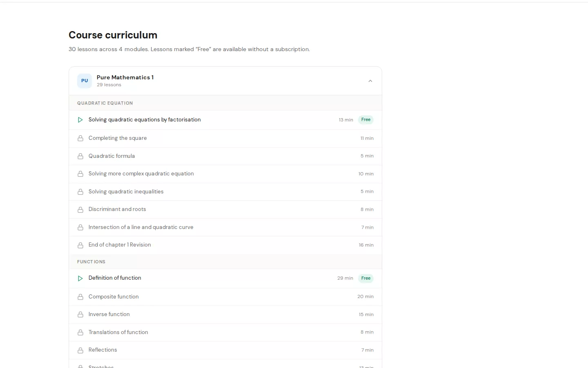Viewport: 588px width, 368px height.
Task: Click the lock icon for End of chapter 1 Revision
Action: pos(80,245)
